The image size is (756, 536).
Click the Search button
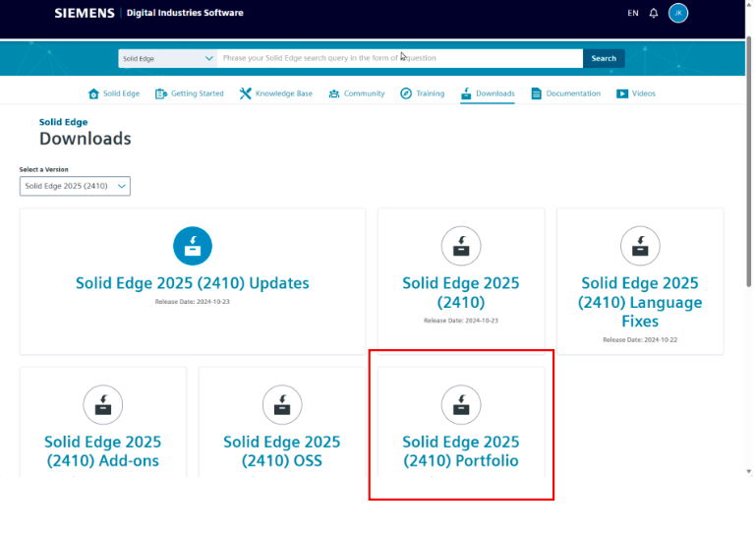604,58
